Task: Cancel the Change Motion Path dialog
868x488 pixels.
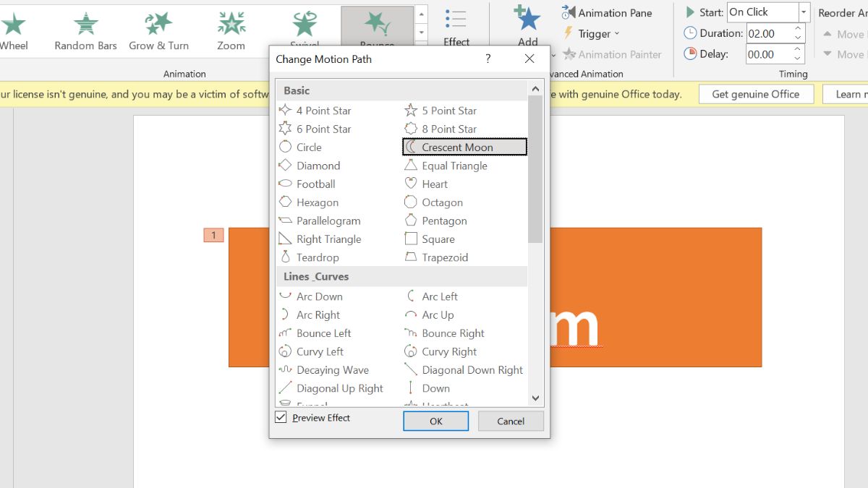Action: click(511, 421)
